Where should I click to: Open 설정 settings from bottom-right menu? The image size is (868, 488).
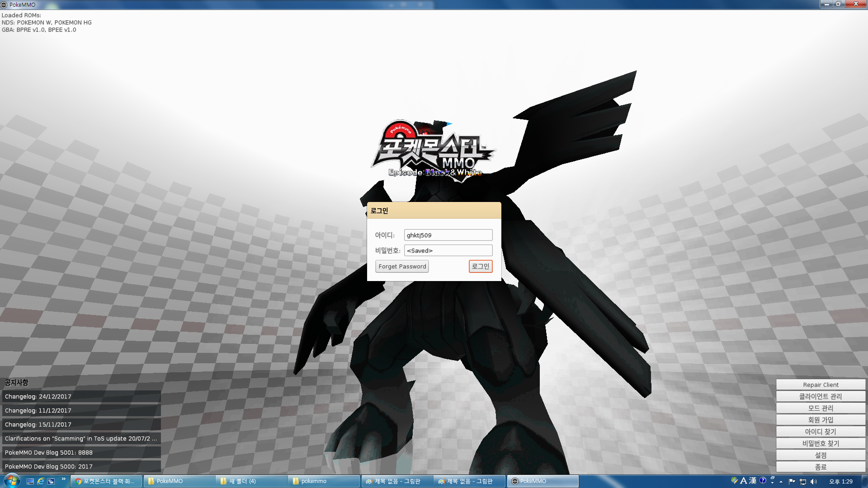pyautogui.click(x=820, y=455)
